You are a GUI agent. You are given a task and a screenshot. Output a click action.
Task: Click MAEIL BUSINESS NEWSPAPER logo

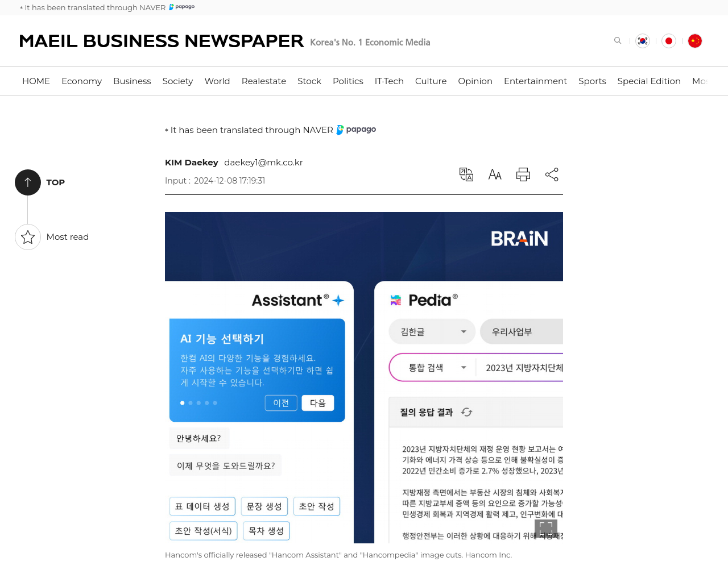pos(162,41)
